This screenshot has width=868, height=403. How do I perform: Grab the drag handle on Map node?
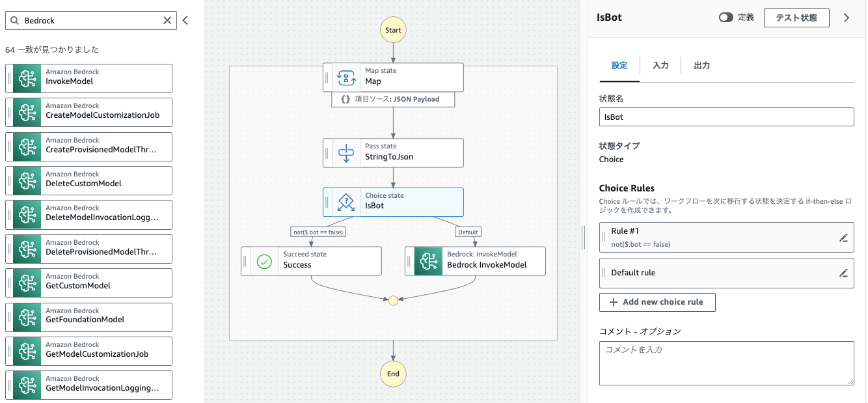[327, 77]
